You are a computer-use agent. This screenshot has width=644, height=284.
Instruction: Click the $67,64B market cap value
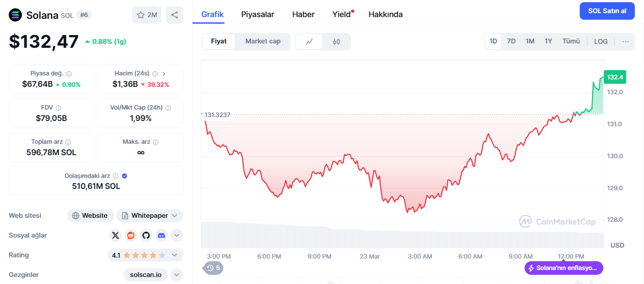tap(38, 84)
